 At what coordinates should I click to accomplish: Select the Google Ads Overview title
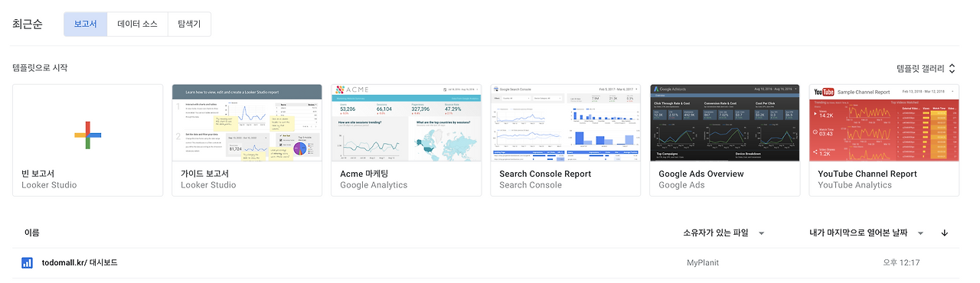(701, 174)
